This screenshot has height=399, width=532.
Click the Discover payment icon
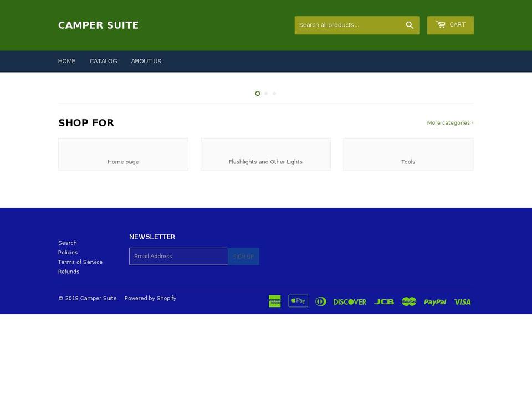(350, 302)
